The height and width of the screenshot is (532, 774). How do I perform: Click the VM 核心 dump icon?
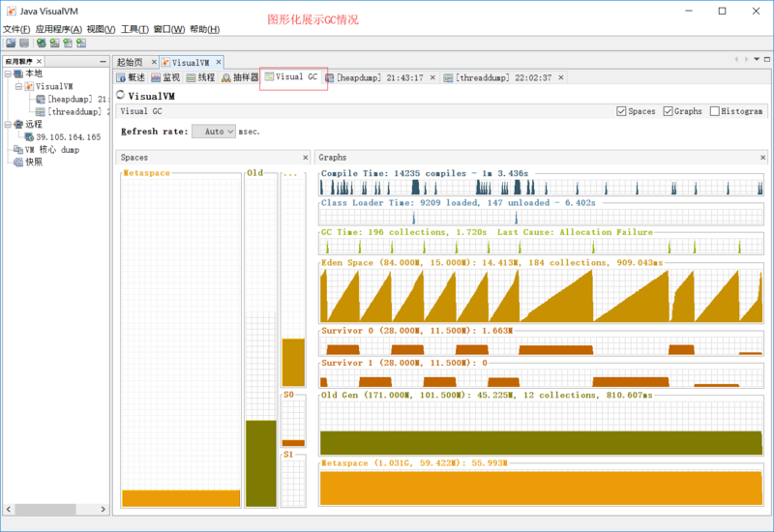(x=18, y=150)
